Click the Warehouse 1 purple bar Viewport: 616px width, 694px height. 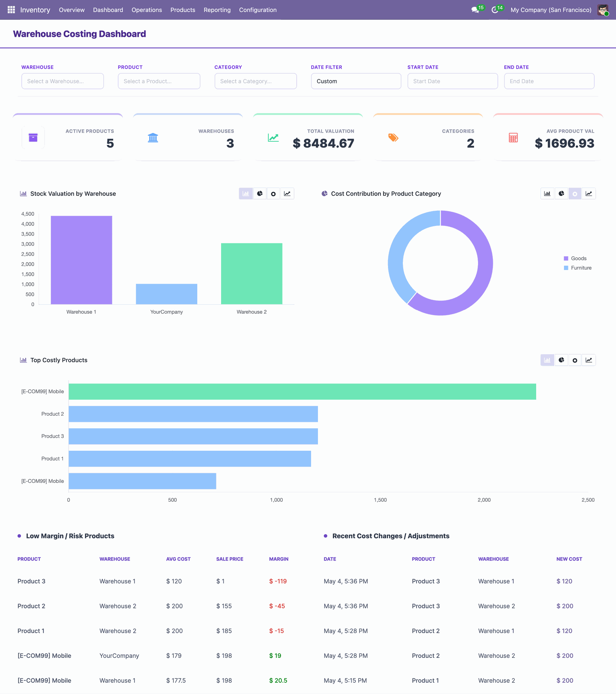click(x=81, y=260)
